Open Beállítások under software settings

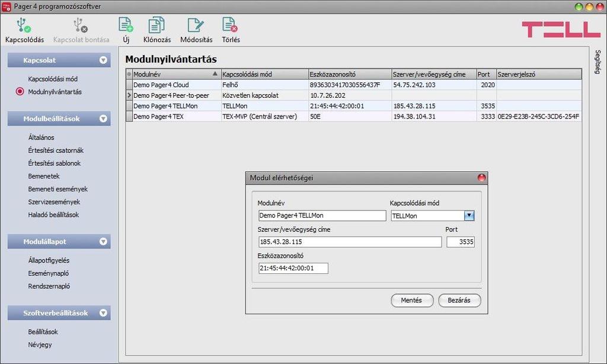[x=43, y=332]
